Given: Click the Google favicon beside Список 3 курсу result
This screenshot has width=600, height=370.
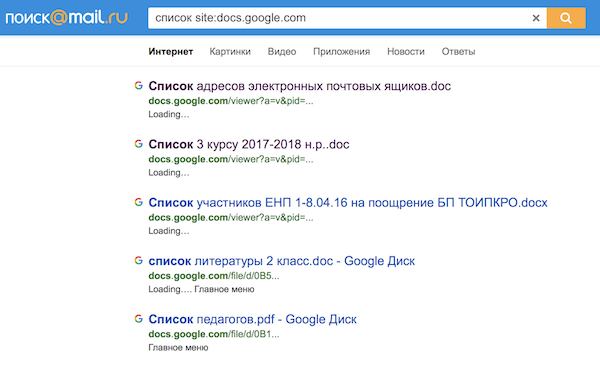Looking at the screenshot, I should tap(139, 144).
